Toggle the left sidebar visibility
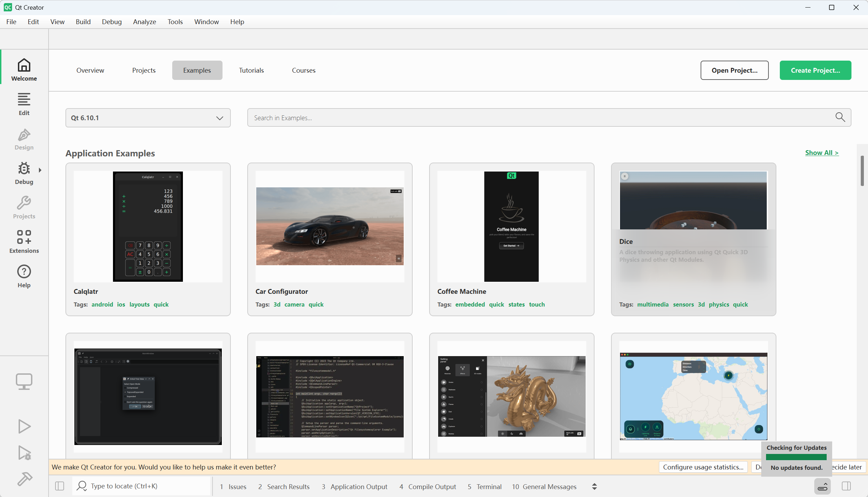The width and height of the screenshot is (868, 497). 60,486
